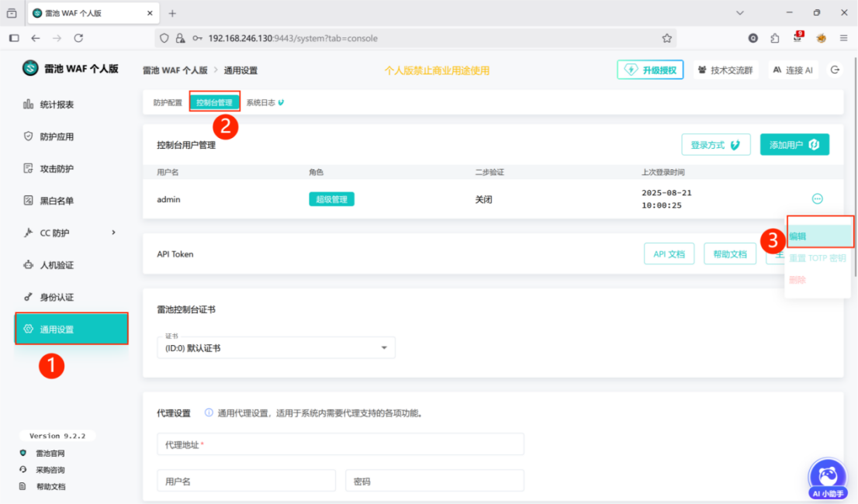
Task: Open the account circle icon in toolbar
Action: [x=753, y=38]
